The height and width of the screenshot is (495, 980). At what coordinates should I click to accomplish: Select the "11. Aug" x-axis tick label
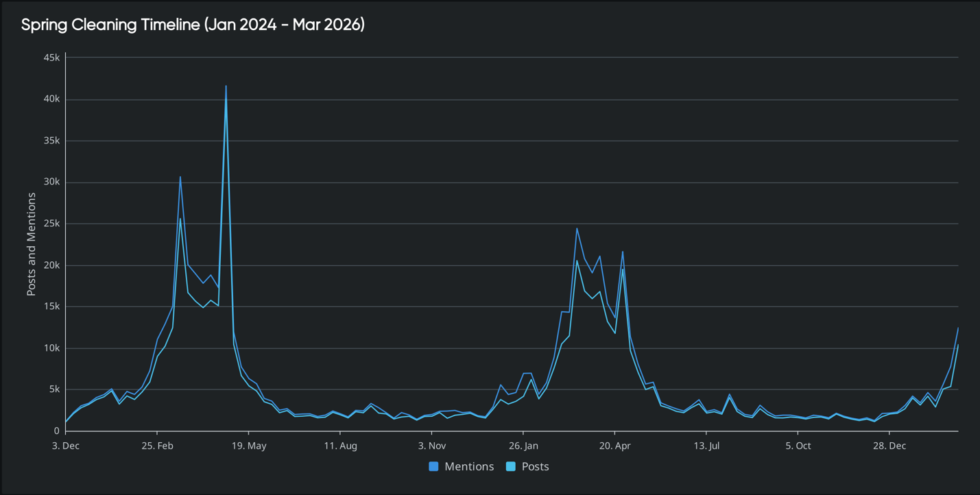[x=340, y=446]
